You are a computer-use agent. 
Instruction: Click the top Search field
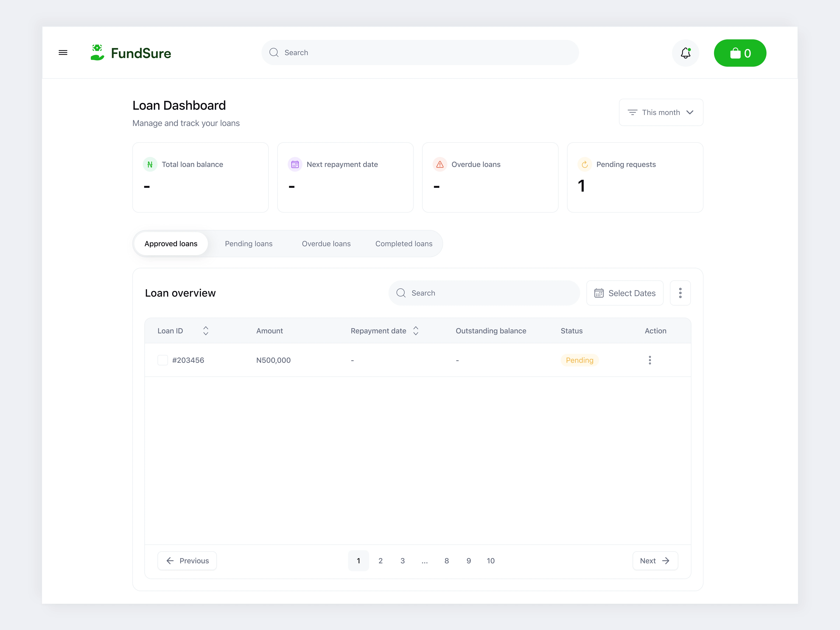coord(420,52)
